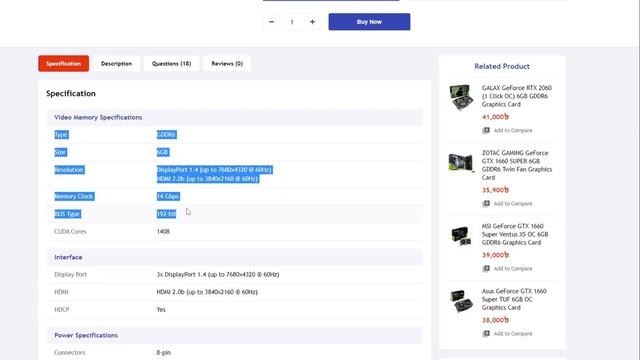Click the 192-bit bus type value
This screenshot has width=640, height=360.
pyautogui.click(x=167, y=214)
